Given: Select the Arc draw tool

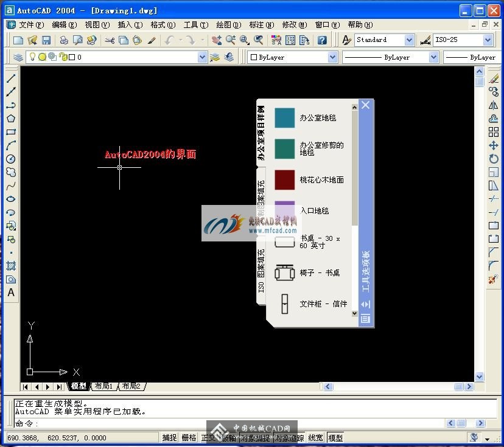Looking at the screenshot, I should [11, 145].
